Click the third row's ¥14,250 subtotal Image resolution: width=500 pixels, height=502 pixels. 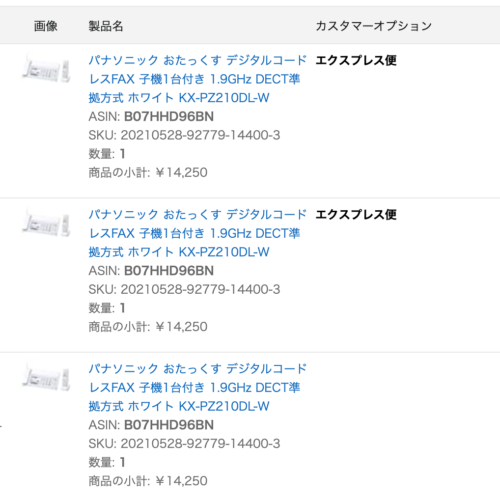coord(181,481)
